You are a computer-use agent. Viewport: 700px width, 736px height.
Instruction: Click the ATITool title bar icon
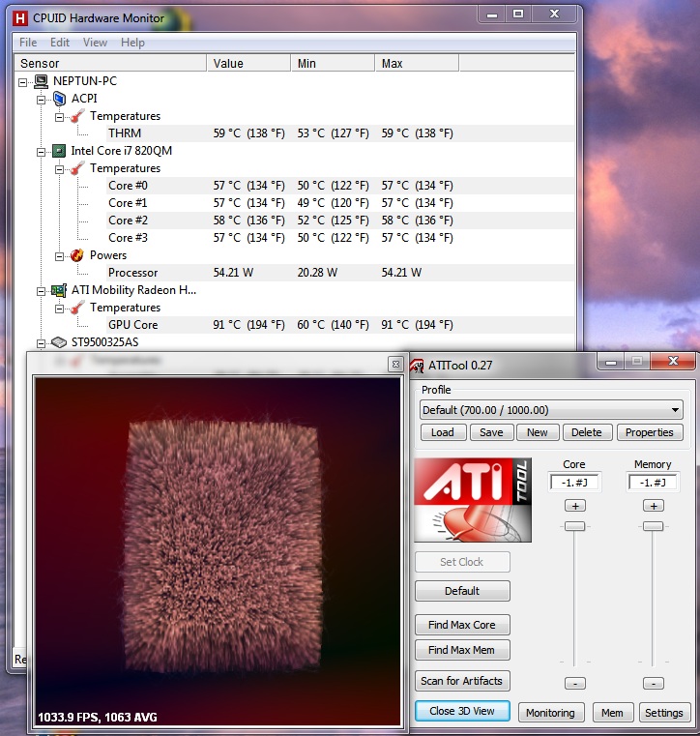tap(417, 366)
